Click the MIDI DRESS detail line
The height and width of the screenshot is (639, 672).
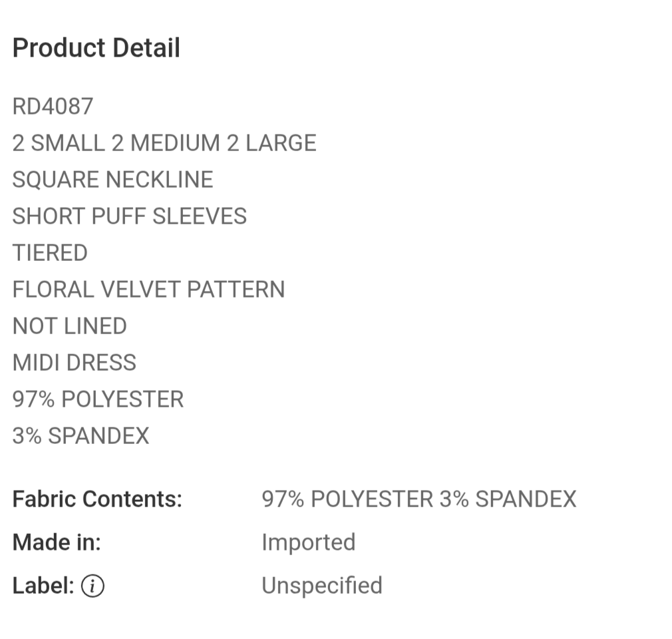pos(75,363)
